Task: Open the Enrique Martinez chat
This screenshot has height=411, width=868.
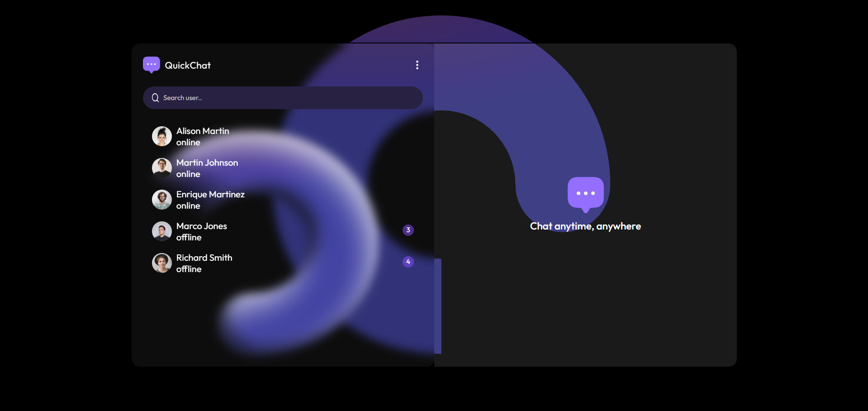Action: [210, 195]
